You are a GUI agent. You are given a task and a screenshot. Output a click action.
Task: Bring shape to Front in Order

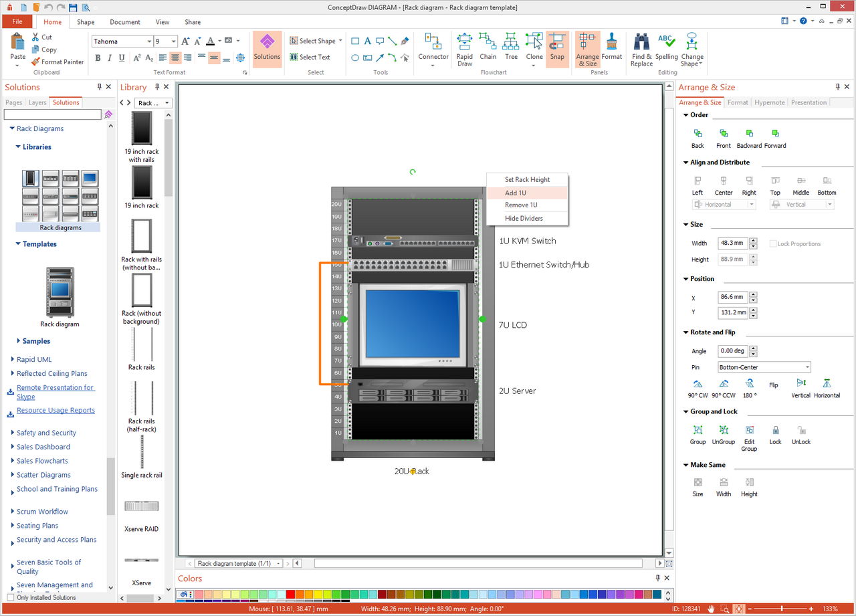723,134
